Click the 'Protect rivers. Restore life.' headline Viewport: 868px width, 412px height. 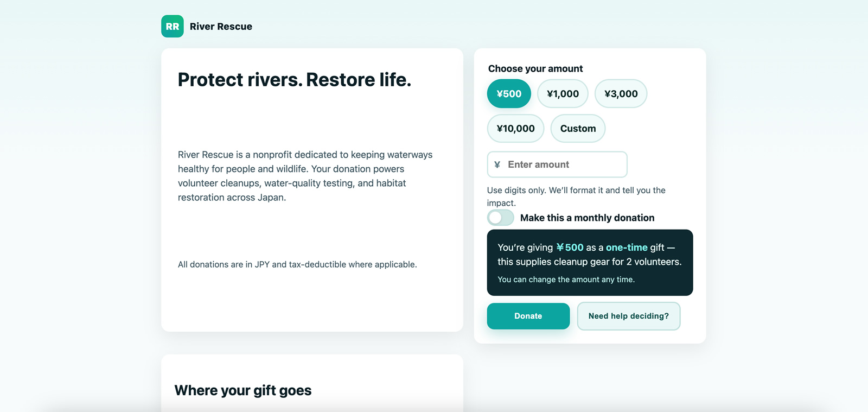tap(295, 80)
